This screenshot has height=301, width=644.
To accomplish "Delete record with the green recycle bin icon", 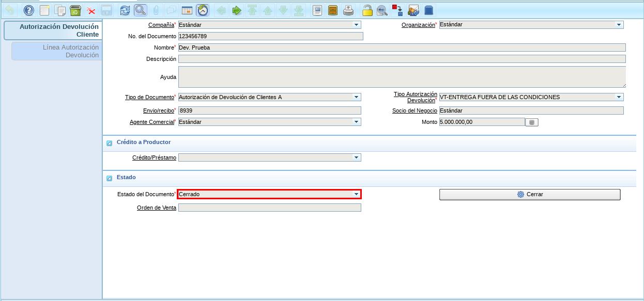I will pyautogui.click(x=75, y=10).
